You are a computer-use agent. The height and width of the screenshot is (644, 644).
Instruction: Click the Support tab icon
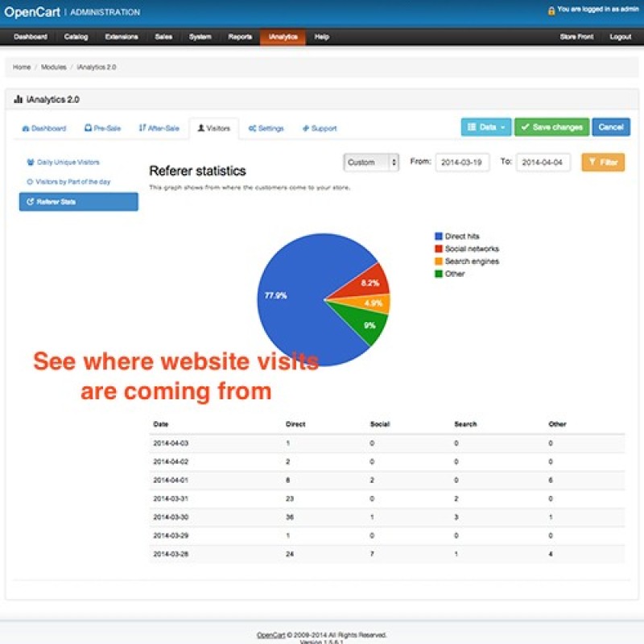coord(306,128)
